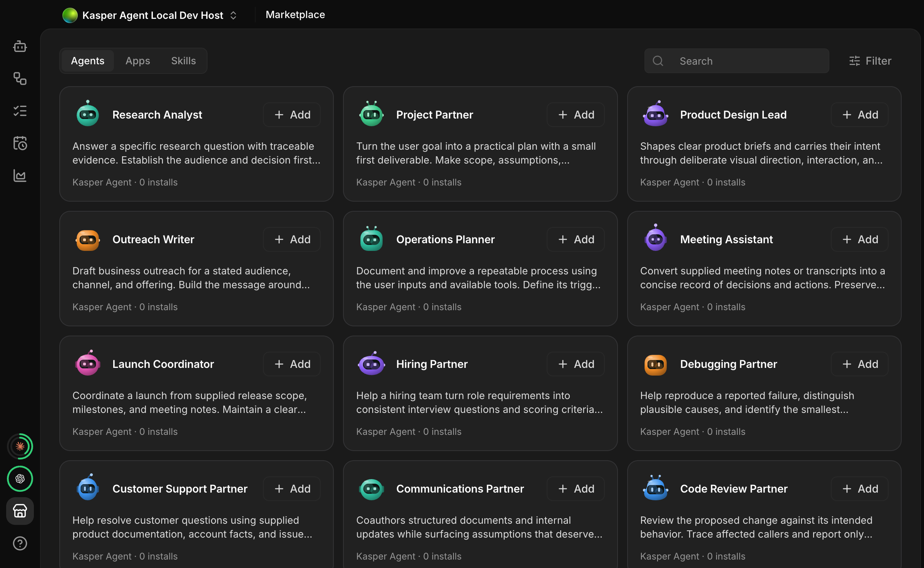
Task: Add the Outreach Writer agent
Action: pyautogui.click(x=292, y=239)
